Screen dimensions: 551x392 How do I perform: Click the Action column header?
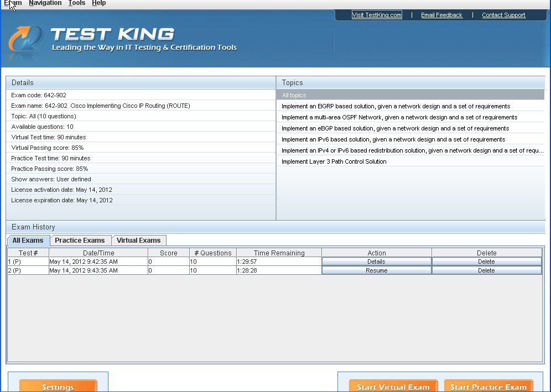coord(377,253)
